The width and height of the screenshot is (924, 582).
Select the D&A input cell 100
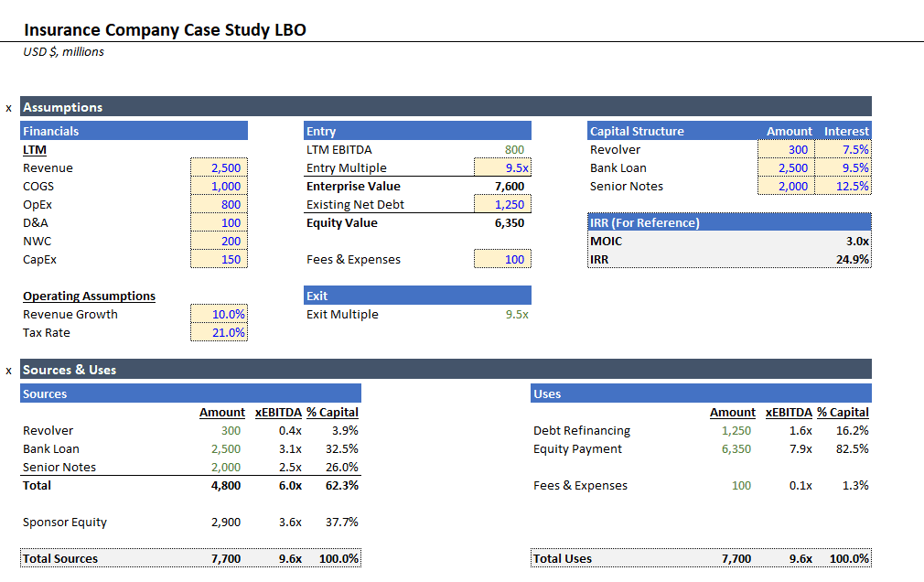pyautogui.click(x=220, y=223)
